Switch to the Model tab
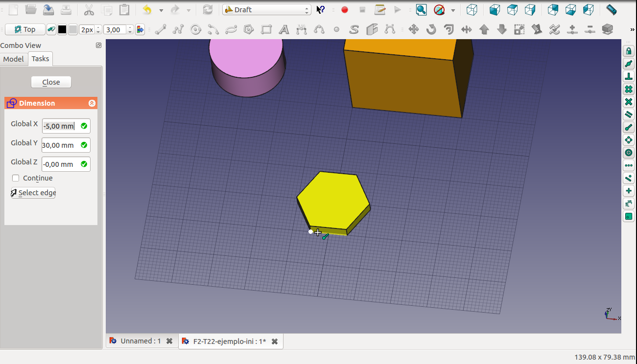Image resolution: width=637 pixels, height=364 pixels. click(13, 59)
